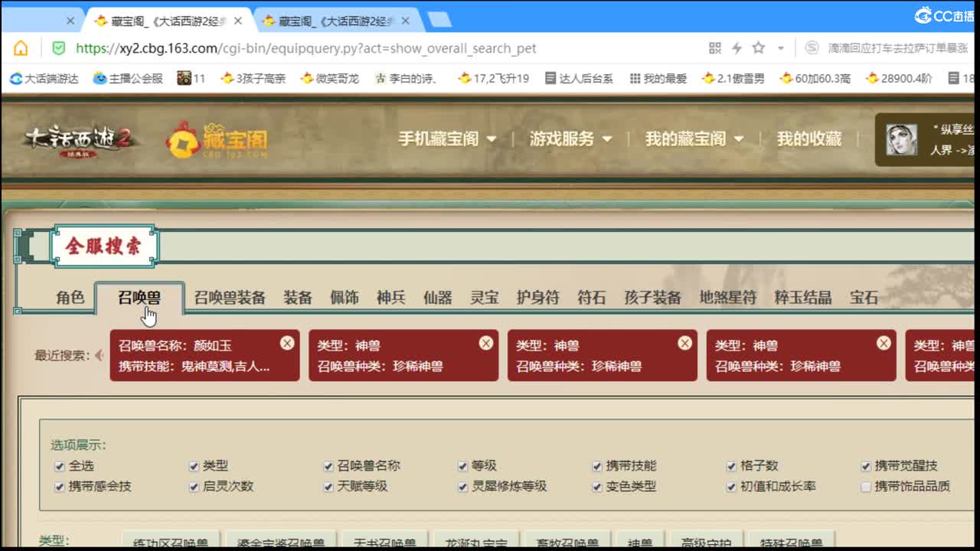980x551 pixels.
Task: Open the 28900.4阶 bookmark
Action: pos(898,78)
